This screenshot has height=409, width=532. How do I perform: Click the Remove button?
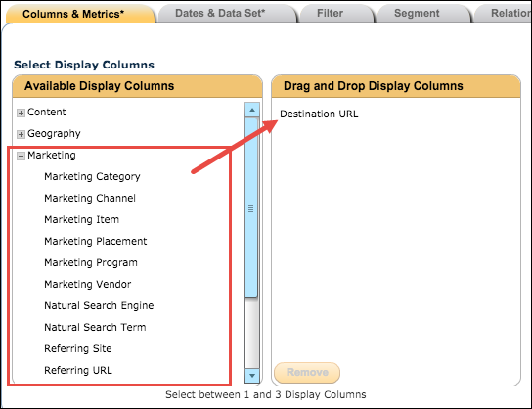click(307, 373)
